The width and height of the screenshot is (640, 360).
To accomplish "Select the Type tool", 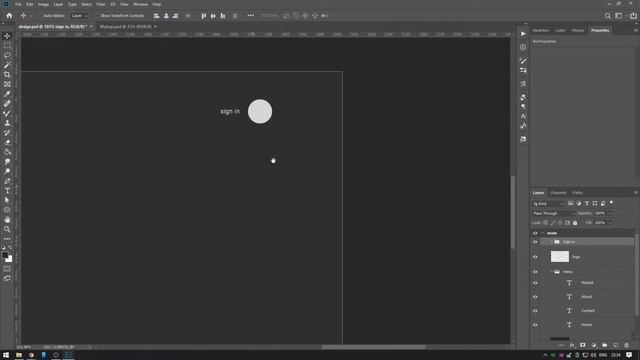I will [7, 191].
